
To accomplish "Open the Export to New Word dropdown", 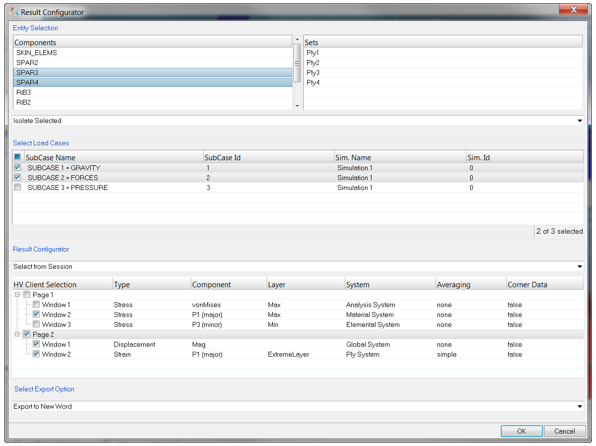I will (298, 406).
